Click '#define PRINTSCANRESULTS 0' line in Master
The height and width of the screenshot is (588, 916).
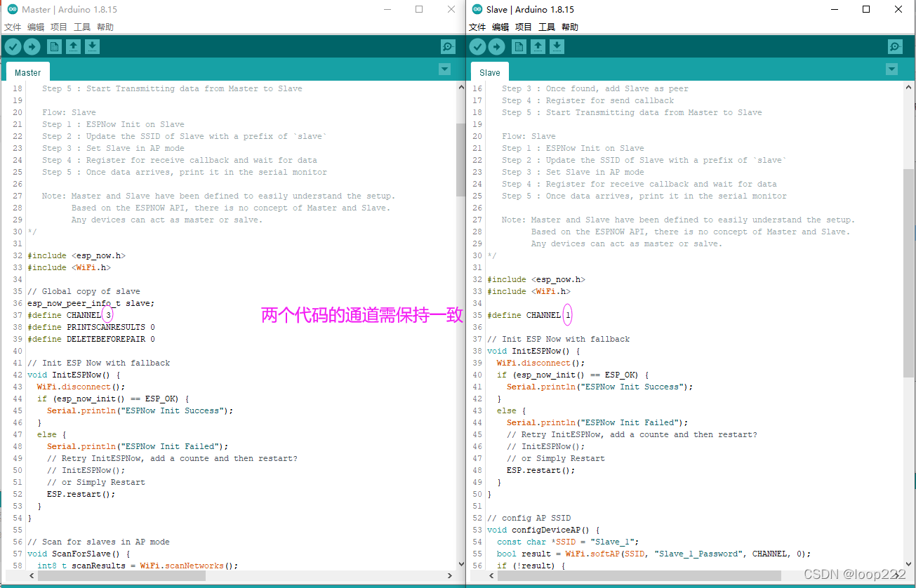tap(91, 327)
